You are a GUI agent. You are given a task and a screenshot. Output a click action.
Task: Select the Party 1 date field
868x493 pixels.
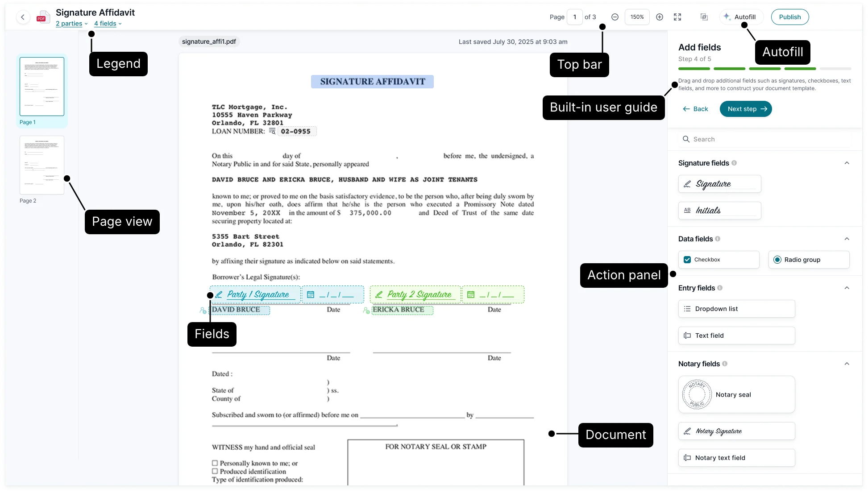click(333, 294)
